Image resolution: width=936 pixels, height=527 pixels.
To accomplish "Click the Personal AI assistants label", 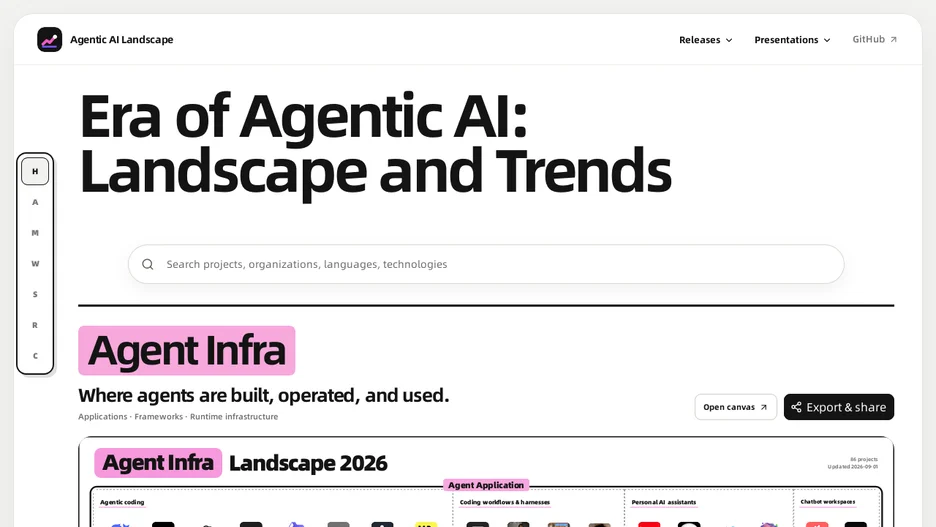I will click(663, 503).
